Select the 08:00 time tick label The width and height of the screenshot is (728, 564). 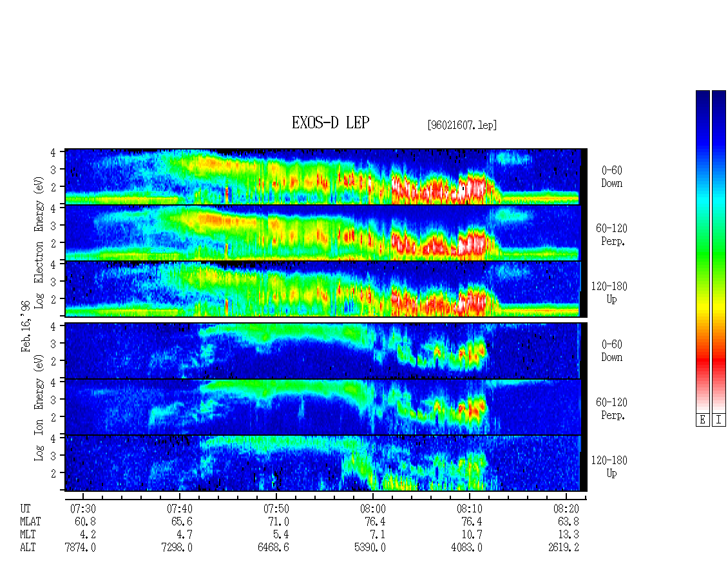373,509
